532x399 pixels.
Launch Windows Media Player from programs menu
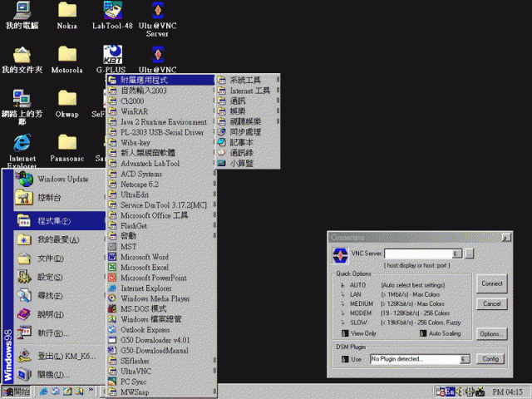(x=161, y=298)
